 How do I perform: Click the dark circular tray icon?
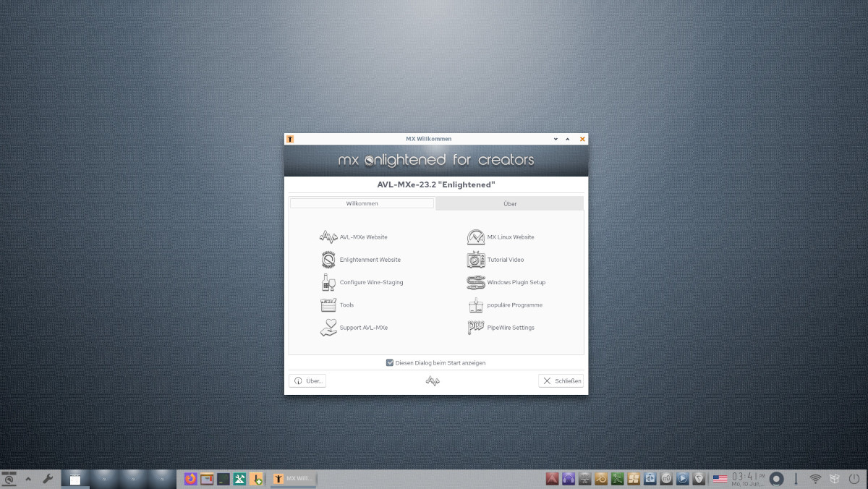pos(777,478)
